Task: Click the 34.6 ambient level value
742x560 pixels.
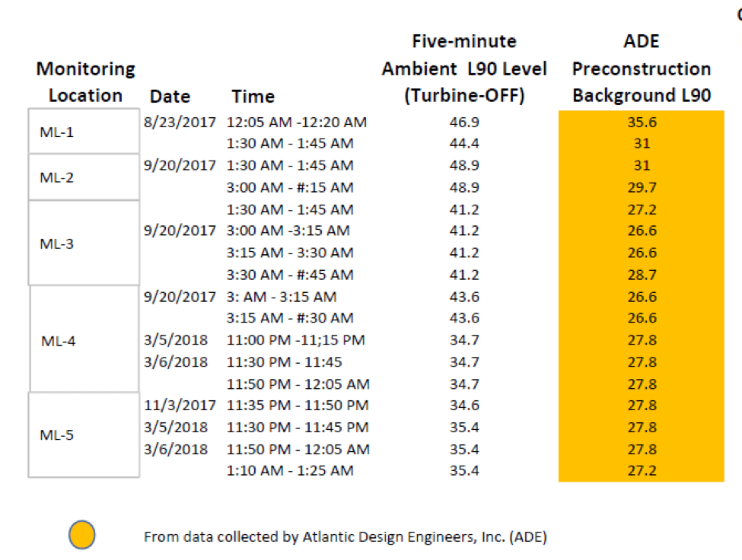Action: 464,406
